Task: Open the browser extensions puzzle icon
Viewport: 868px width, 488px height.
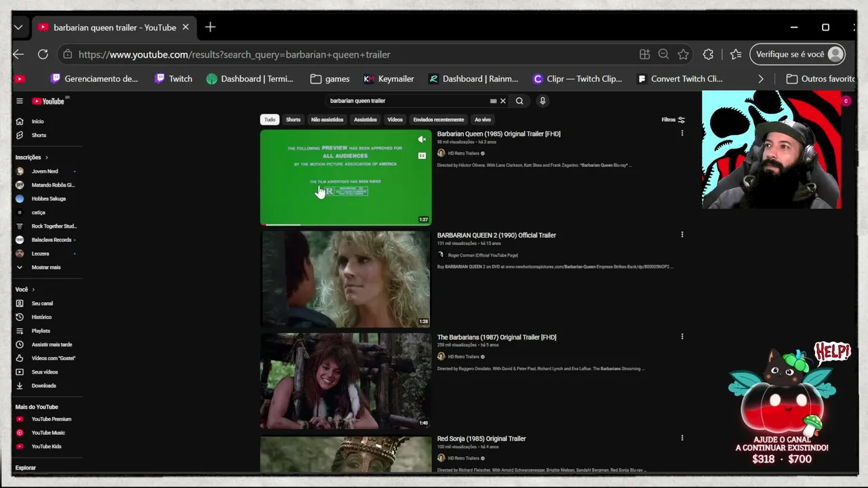Action: tap(708, 54)
